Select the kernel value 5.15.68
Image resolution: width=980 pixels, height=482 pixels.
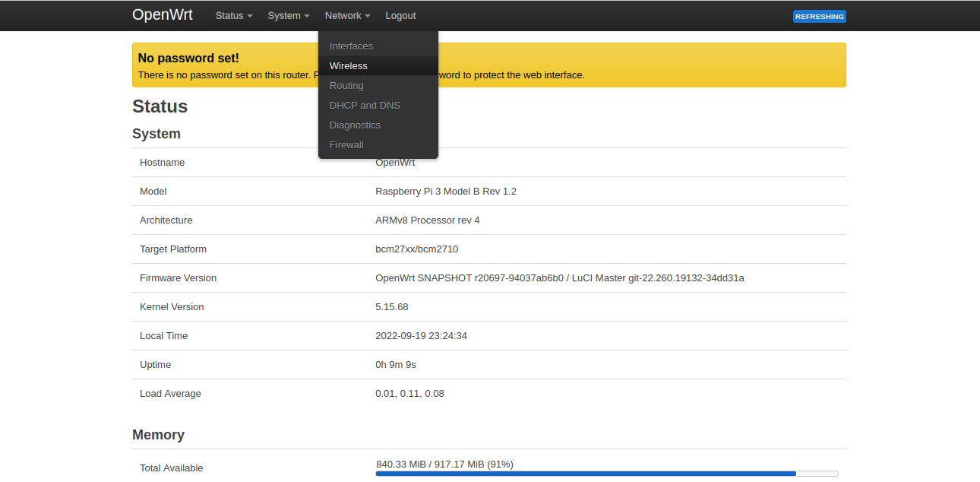pos(392,307)
